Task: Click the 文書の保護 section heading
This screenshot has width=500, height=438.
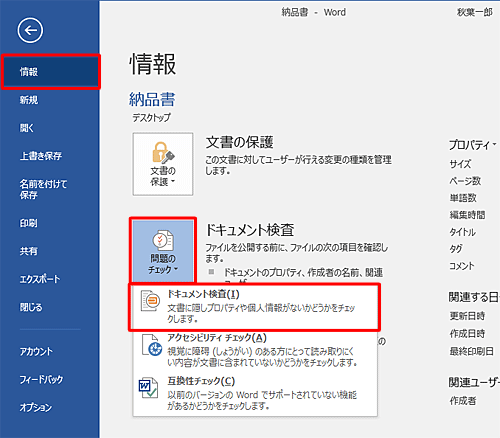Action: pos(239,143)
